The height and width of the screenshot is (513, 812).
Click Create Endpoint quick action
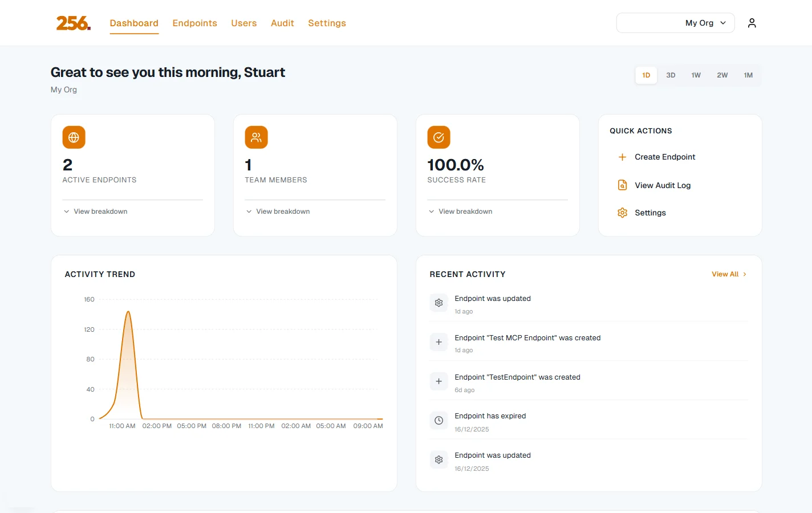pos(664,157)
